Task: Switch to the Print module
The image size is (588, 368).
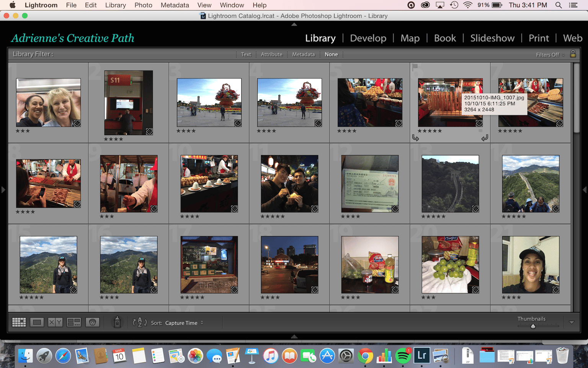Action: point(539,38)
